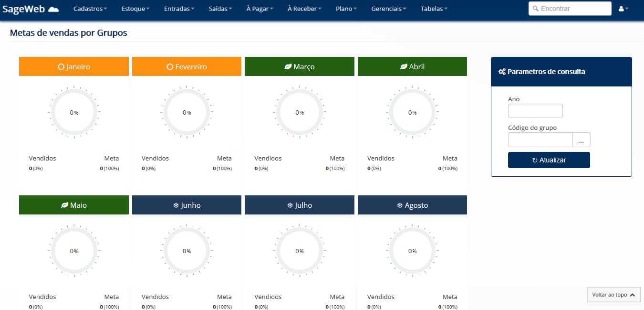Expand the Gerenciais menu
This screenshot has height=310, width=644.
tap(389, 9)
